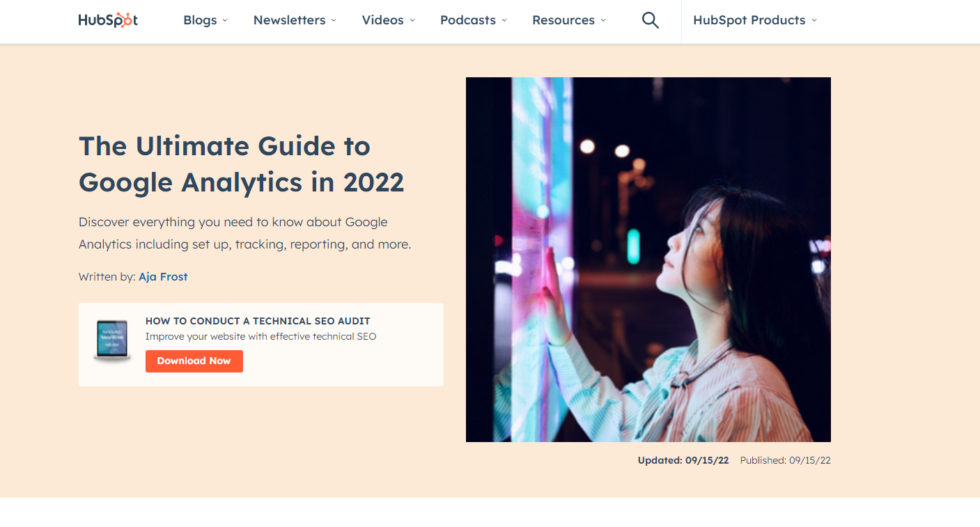Screen dimensions: 980x527
Task: Expand the chevron beside Videos
Action: click(x=412, y=21)
